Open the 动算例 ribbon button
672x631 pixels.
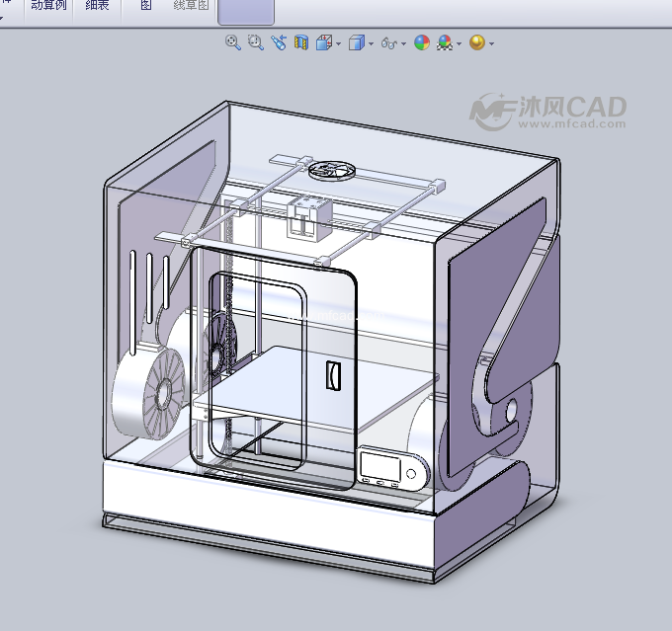pos(48,6)
